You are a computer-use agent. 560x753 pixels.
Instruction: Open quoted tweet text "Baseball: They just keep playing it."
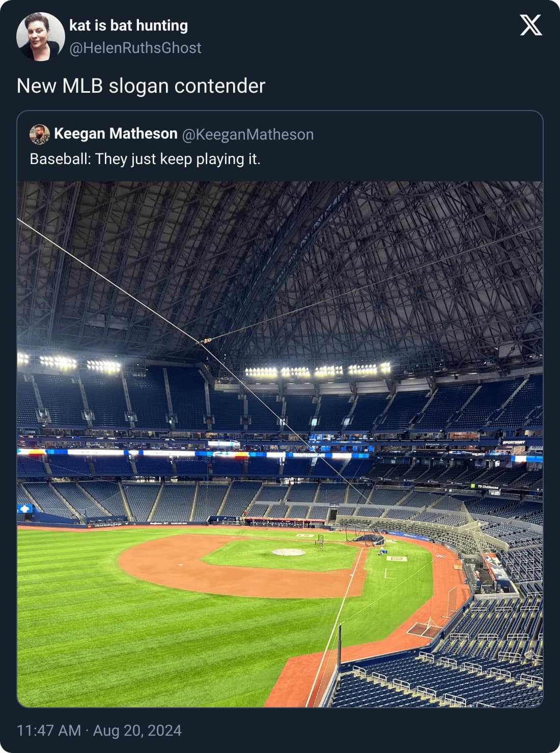(145, 159)
